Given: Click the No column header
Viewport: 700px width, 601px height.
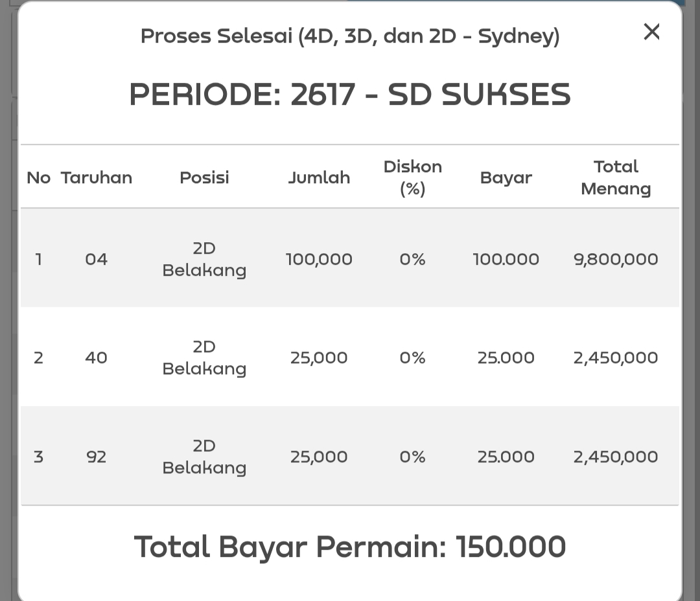Looking at the screenshot, I should point(38,177).
